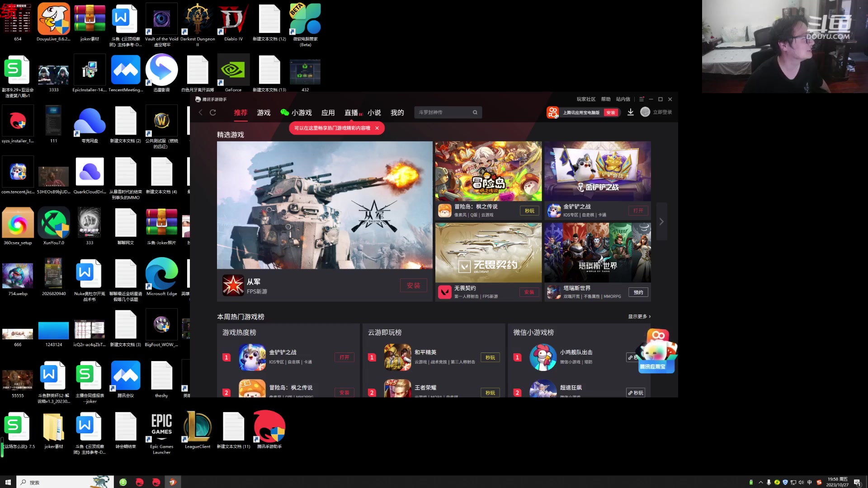Click 打开 for 金铲铲之战 featured card
868x488 pixels.
pos(638,211)
